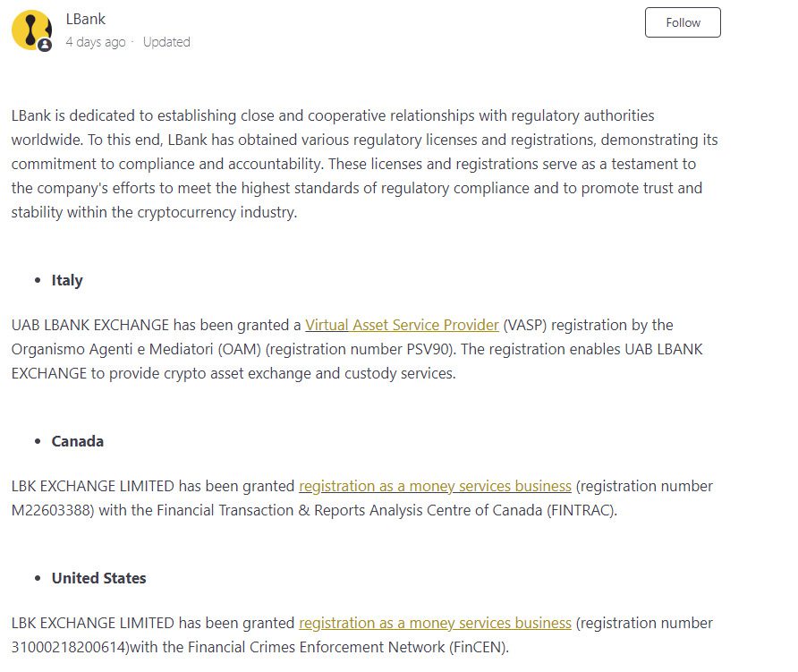Open the LBank author name
The height and width of the screenshot is (672, 798).
pos(86,19)
